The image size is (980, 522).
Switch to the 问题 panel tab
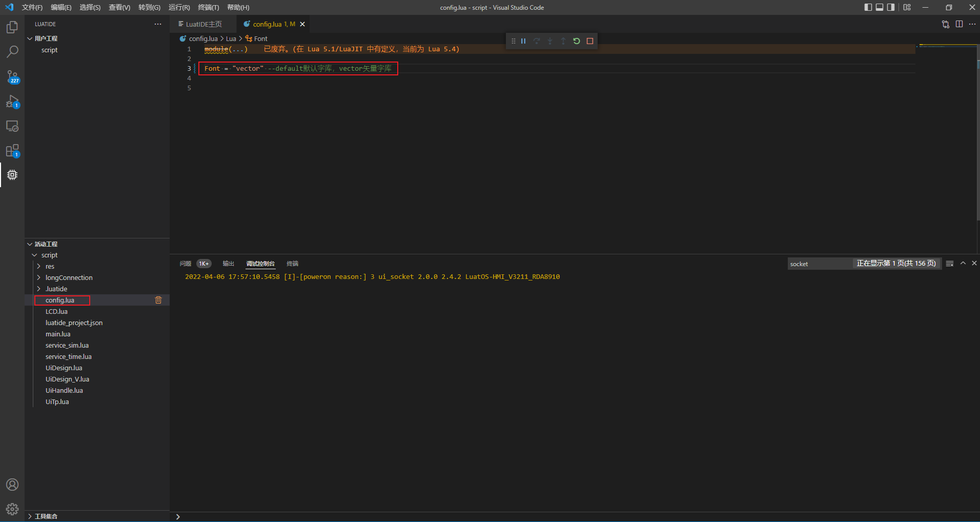186,264
